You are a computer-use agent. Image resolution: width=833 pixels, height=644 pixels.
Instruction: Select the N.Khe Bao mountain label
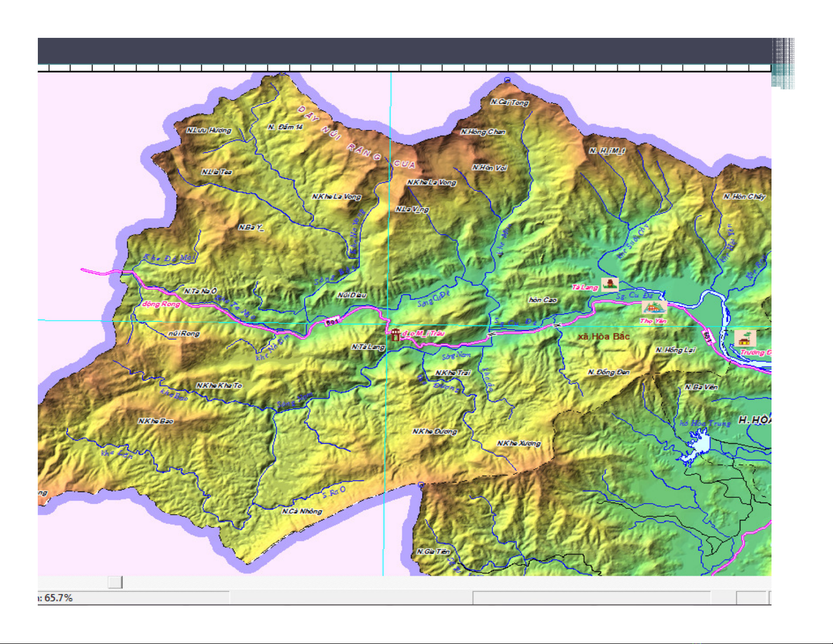[155, 421]
